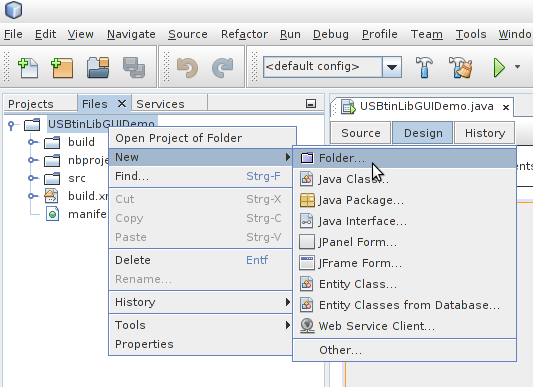
Task: Open the View menu
Action: click(x=81, y=34)
